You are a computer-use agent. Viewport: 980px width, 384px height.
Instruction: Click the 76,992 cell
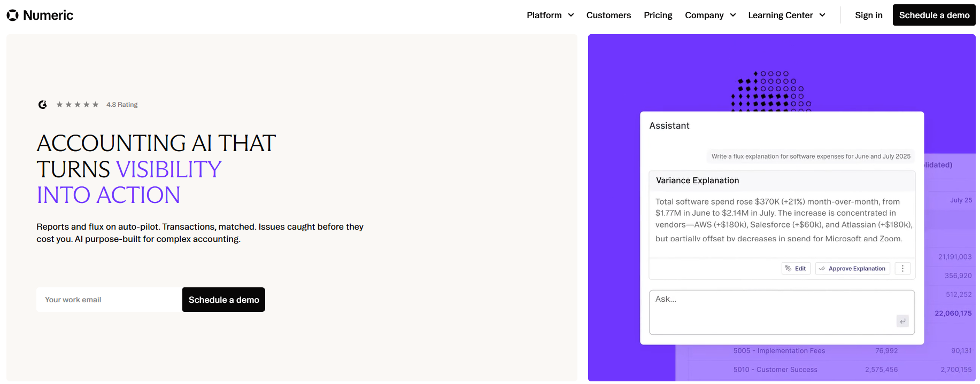pyautogui.click(x=886, y=351)
